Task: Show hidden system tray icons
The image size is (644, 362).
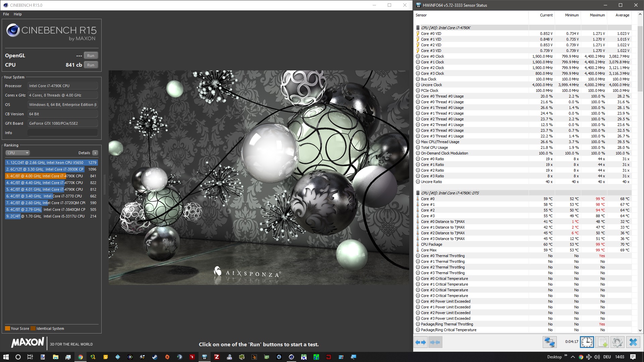Action: point(573,357)
